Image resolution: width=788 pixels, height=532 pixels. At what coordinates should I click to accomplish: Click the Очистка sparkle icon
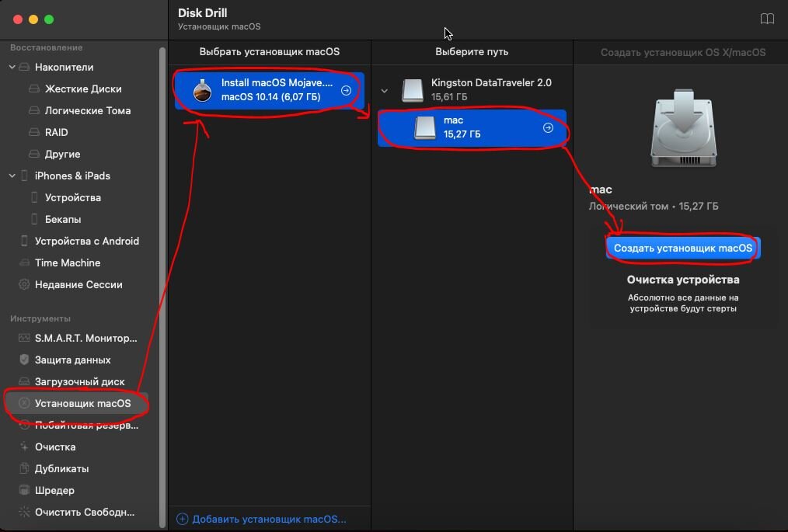pyautogui.click(x=24, y=447)
